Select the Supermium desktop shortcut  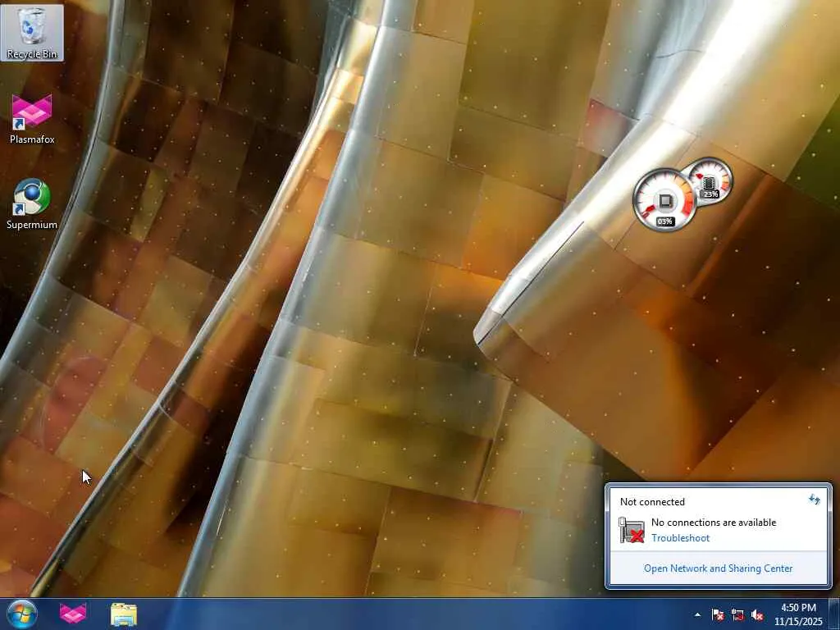(x=32, y=204)
